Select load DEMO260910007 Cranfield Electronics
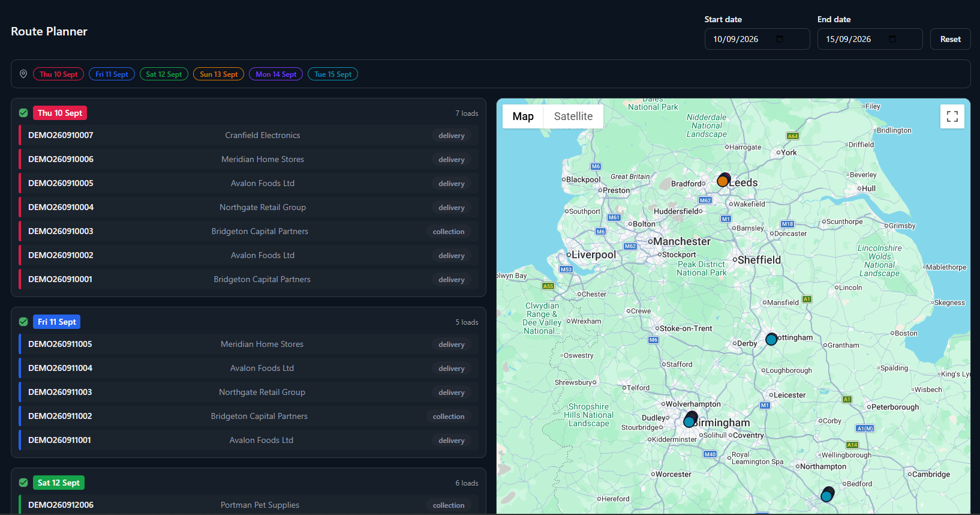This screenshot has height=515, width=980. [249, 135]
